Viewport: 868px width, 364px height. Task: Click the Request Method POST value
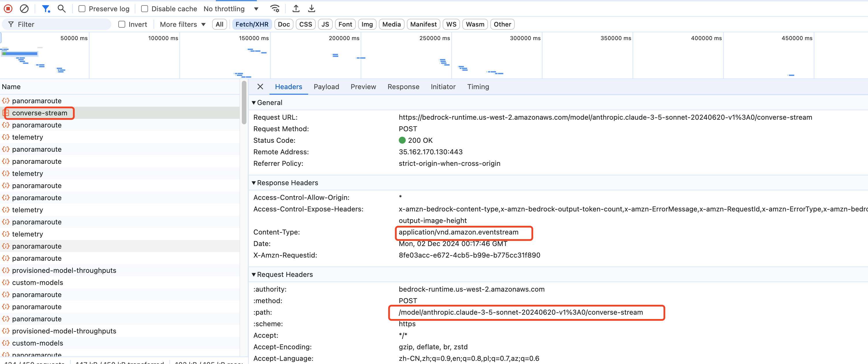click(x=408, y=129)
